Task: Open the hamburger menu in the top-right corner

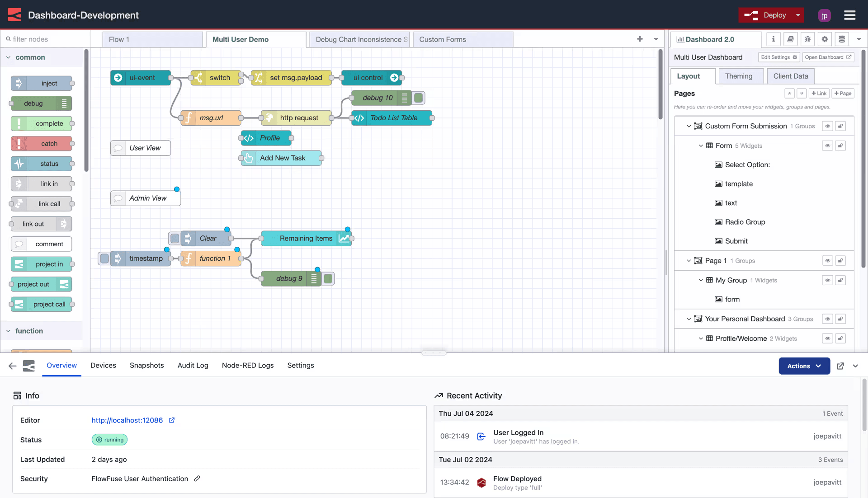Action: (849, 15)
